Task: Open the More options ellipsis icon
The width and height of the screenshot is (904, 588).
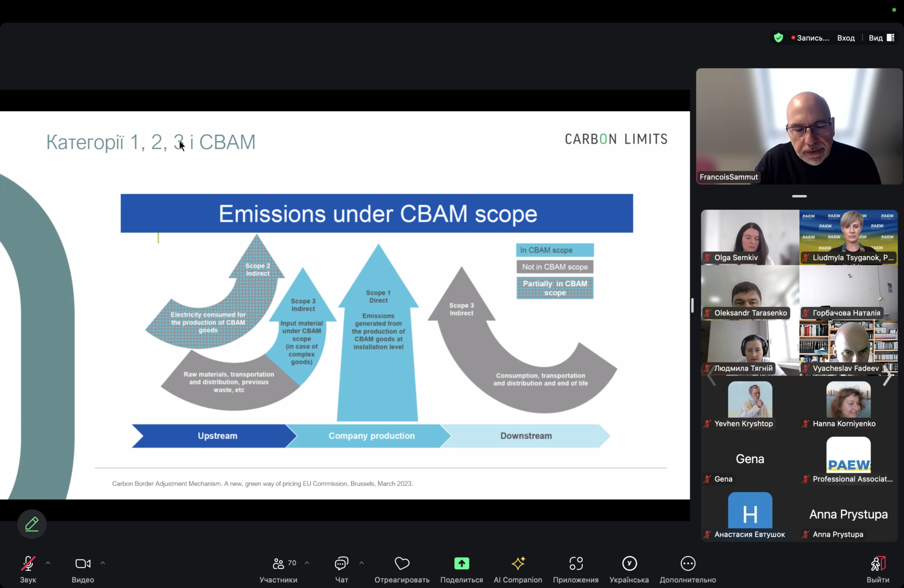Action: coord(687,564)
